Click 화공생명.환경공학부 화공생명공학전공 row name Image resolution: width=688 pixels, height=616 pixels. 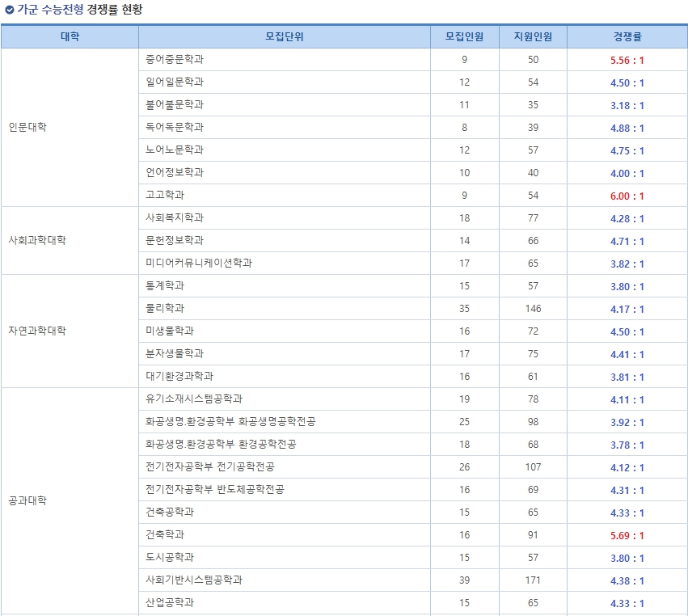230,422
